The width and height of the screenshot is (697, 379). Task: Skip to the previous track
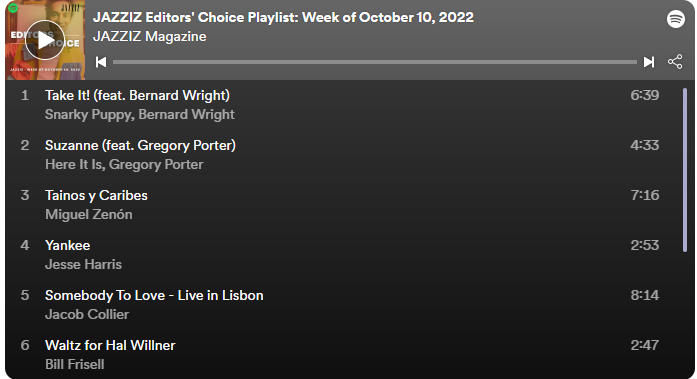101,62
